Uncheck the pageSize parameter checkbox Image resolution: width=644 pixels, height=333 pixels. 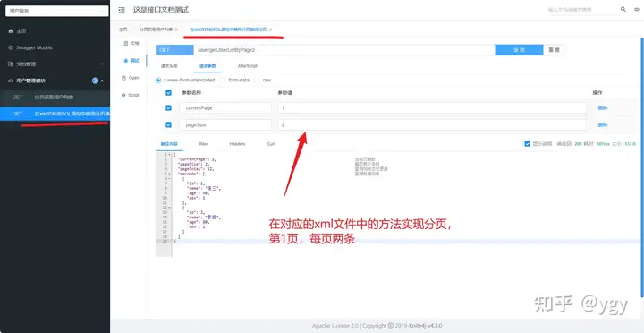168,124
